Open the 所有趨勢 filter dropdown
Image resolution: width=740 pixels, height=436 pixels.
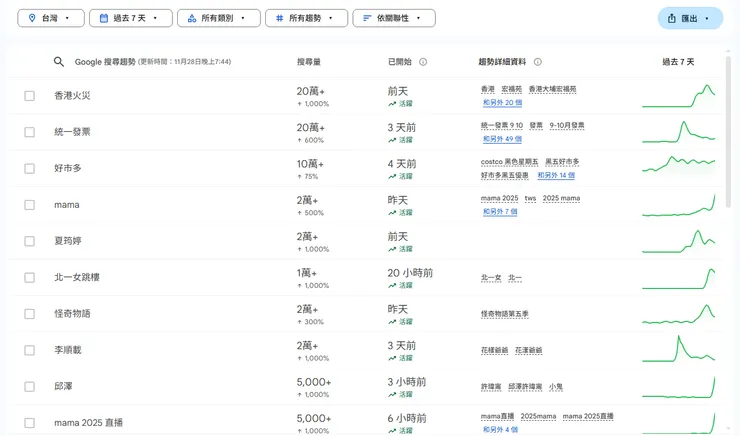tap(306, 18)
